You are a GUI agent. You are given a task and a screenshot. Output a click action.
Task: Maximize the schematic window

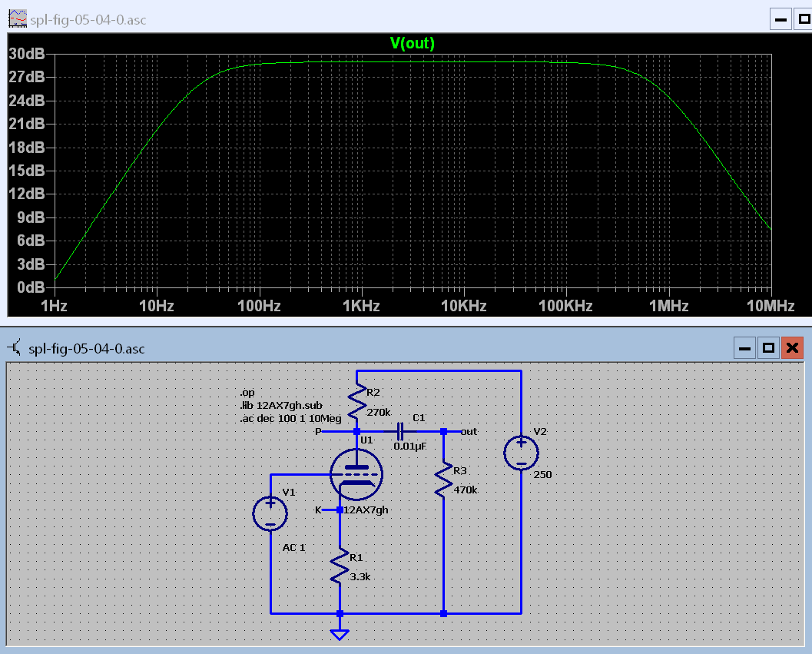[767, 348]
